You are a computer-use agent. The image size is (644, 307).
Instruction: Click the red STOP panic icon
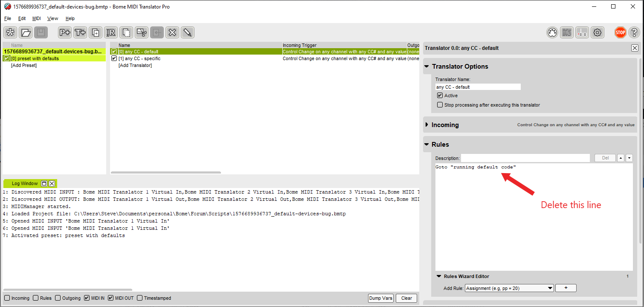point(620,32)
